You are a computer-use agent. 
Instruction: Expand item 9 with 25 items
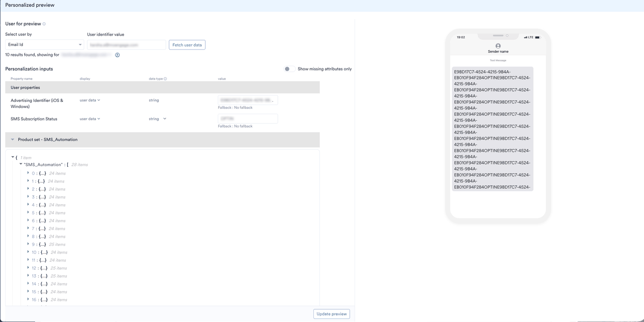tap(28, 244)
